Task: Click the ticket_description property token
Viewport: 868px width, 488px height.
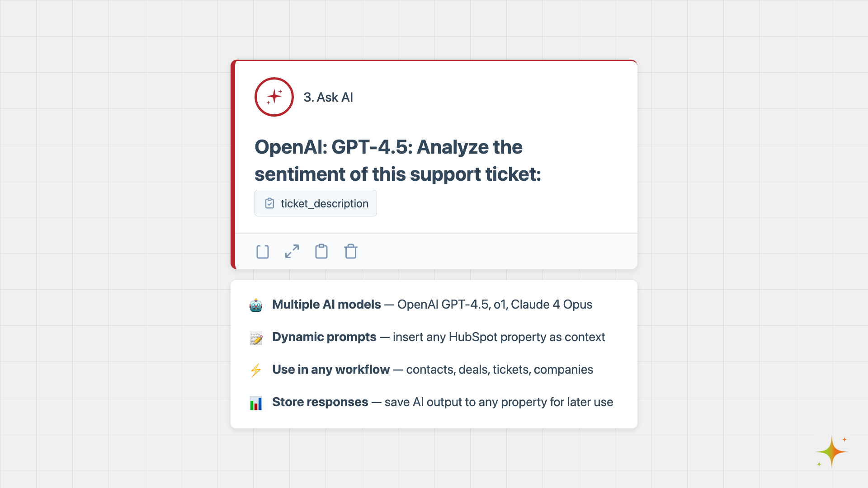Action: (316, 203)
